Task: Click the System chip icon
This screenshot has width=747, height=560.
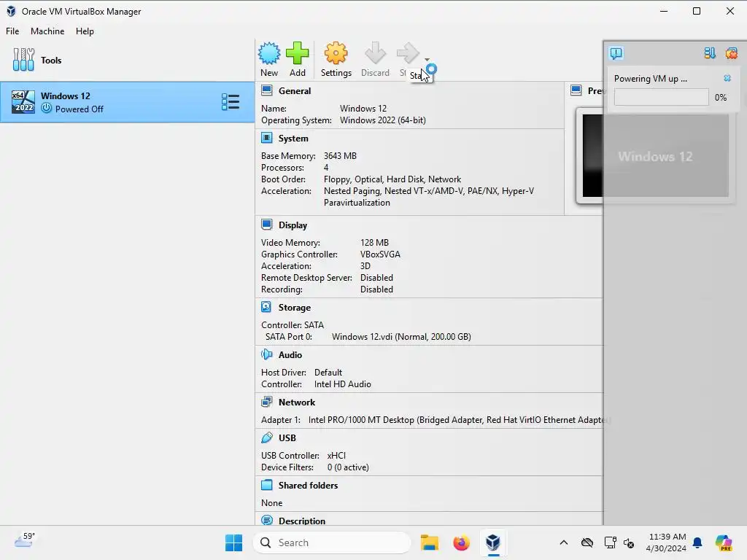Action: pyautogui.click(x=267, y=138)
